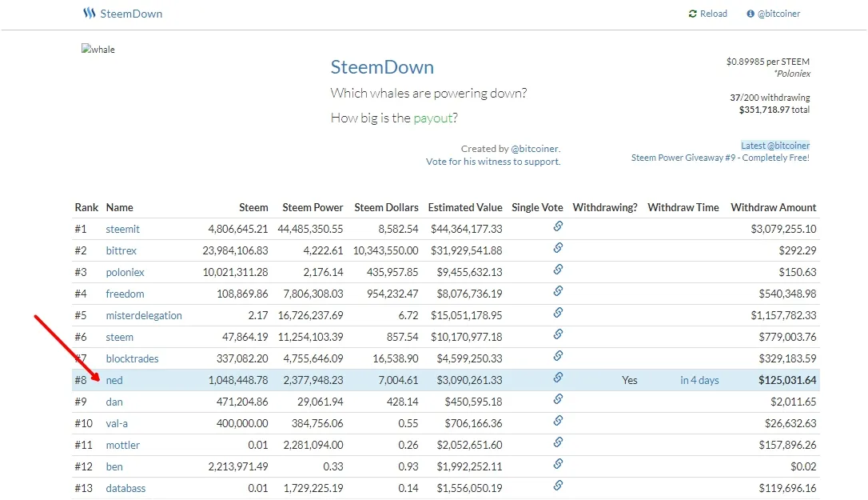Sort by Estimated Value column header

pos(465,207)
